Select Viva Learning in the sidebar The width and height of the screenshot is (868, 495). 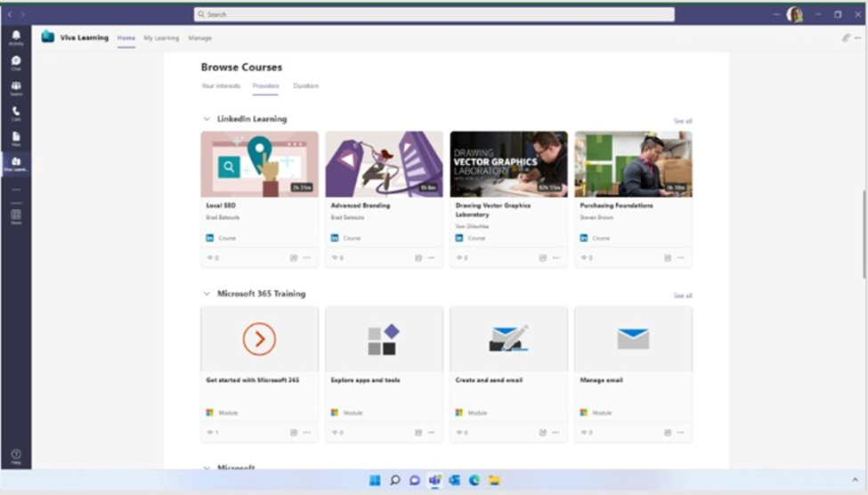pos(16,164)
